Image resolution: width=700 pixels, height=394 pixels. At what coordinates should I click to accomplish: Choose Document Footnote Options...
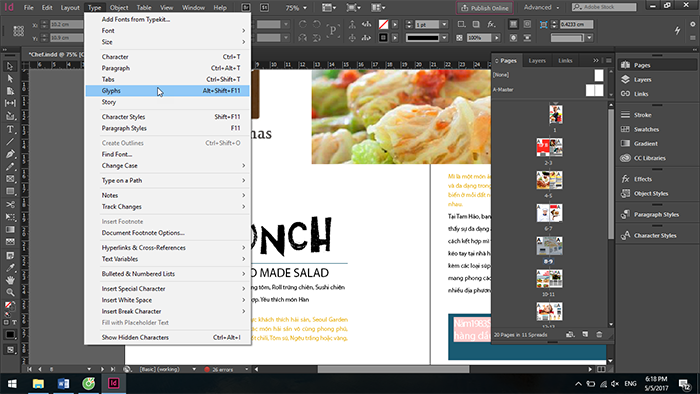[x=167, y=233]
